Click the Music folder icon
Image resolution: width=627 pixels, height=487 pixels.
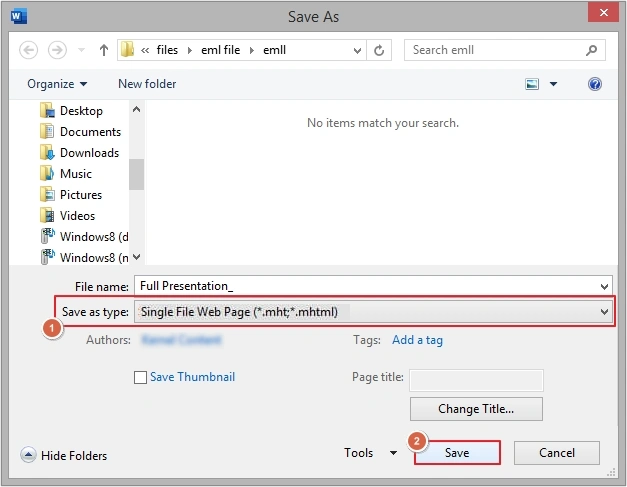(x=47, y=174)
